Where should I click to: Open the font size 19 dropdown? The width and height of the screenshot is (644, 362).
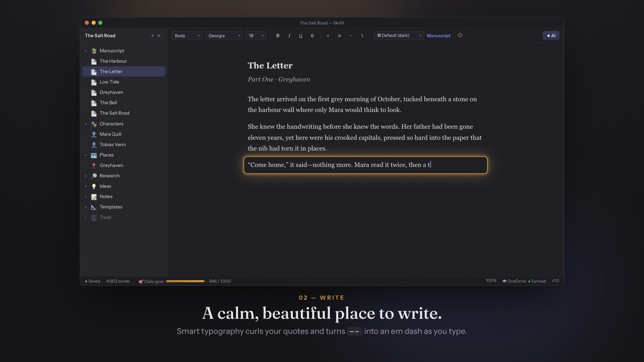tap(256, 36)
